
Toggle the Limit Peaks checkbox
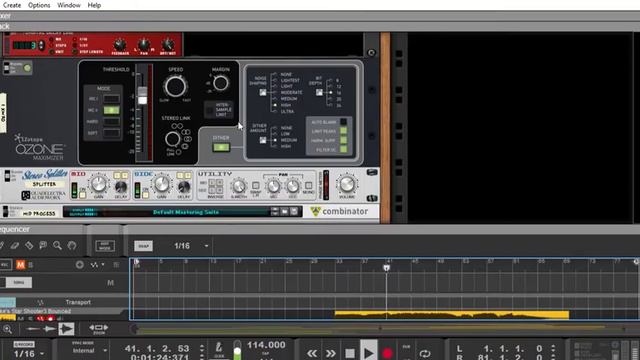click(344, 131)
